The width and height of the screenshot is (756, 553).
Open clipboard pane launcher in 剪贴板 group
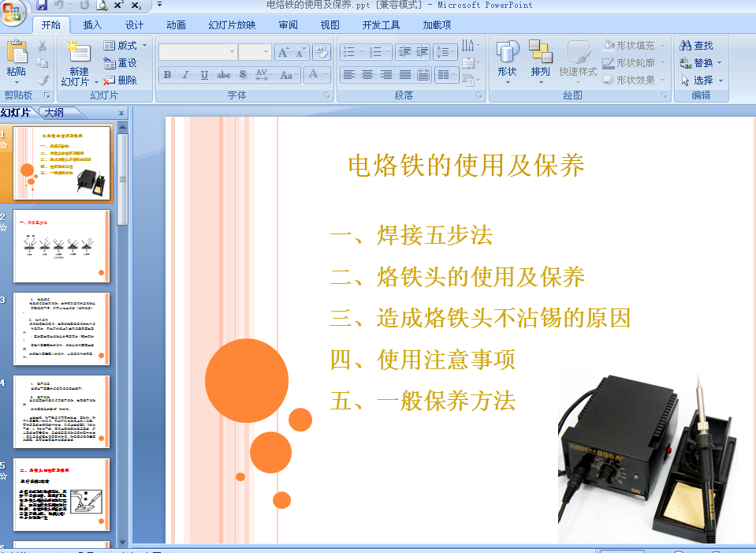point(47,95)
